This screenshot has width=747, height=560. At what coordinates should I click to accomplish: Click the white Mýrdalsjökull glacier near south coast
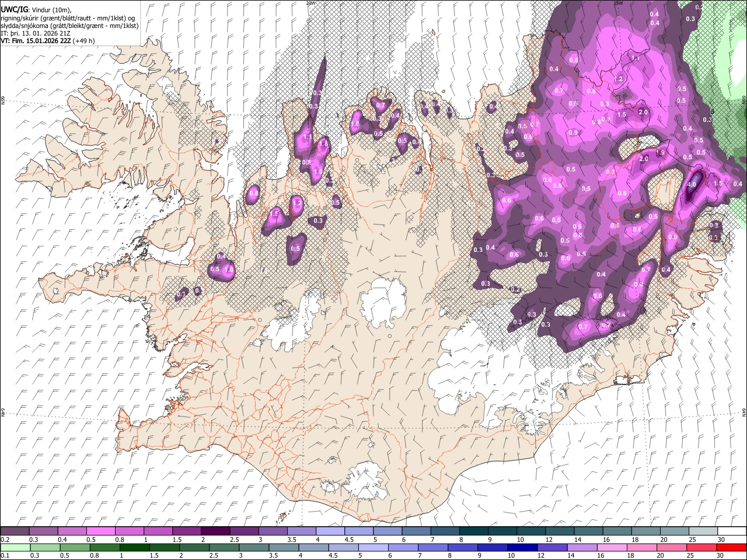point(365,481)
